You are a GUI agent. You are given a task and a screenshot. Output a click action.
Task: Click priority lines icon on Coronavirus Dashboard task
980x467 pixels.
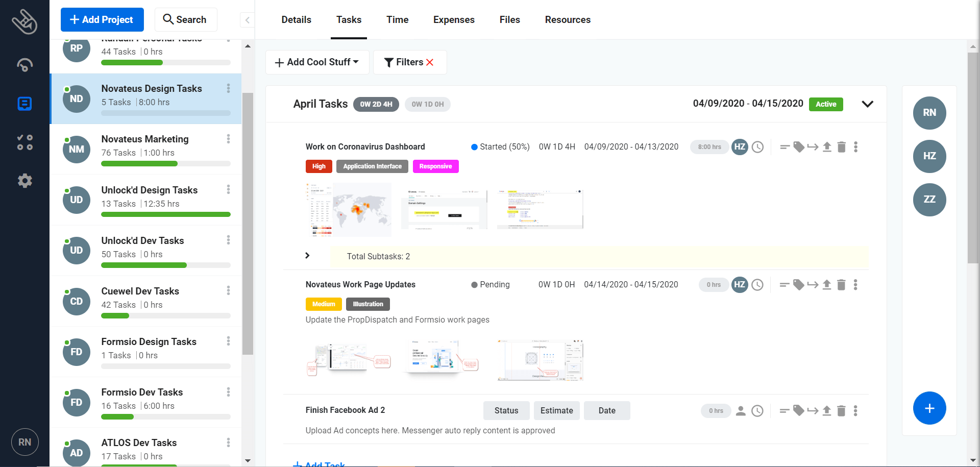pyautogui.click(x=785, y=147)
